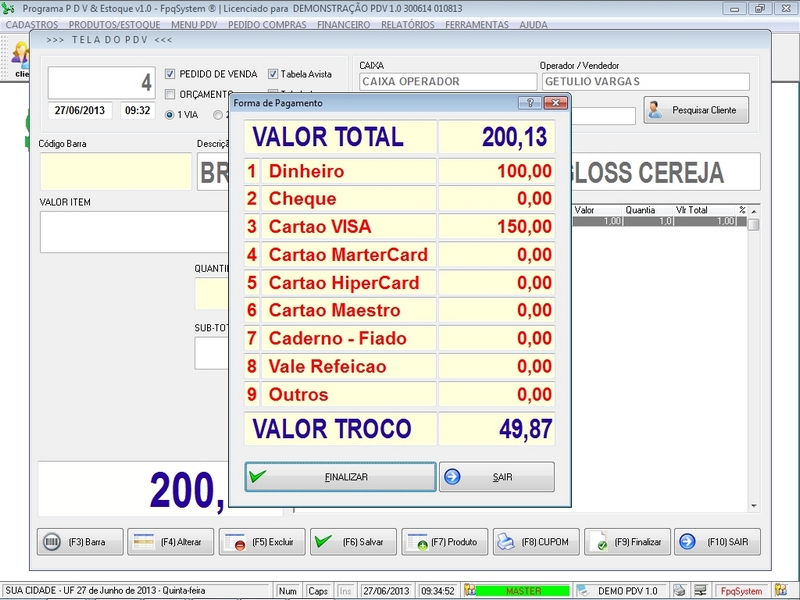Click the (F5) Excluir delete button
This screenshot has height=600, width=800.
(262, 542)
